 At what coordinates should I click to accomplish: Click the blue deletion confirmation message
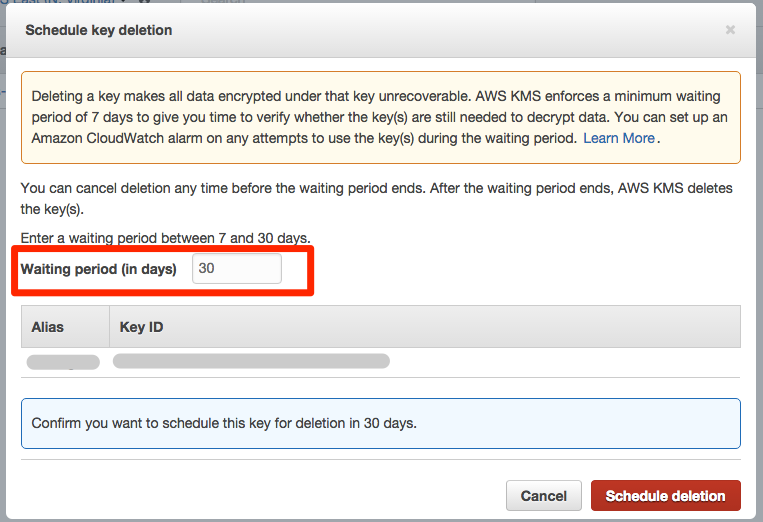[x=224, y=423]
